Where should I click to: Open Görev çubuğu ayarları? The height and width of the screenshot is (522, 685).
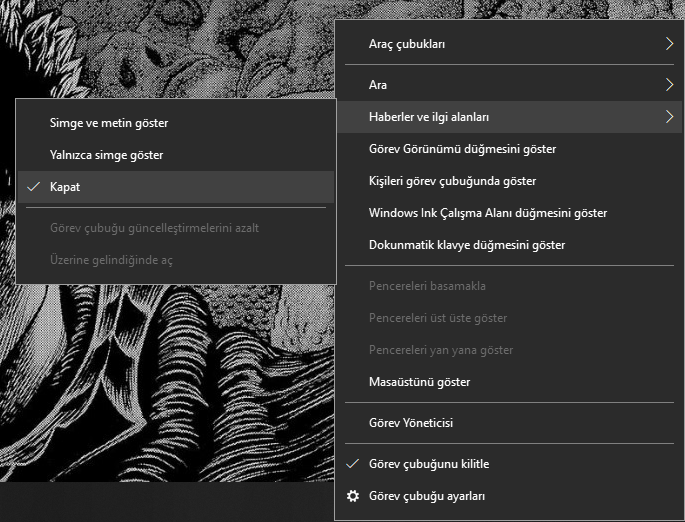coord(509,496)
